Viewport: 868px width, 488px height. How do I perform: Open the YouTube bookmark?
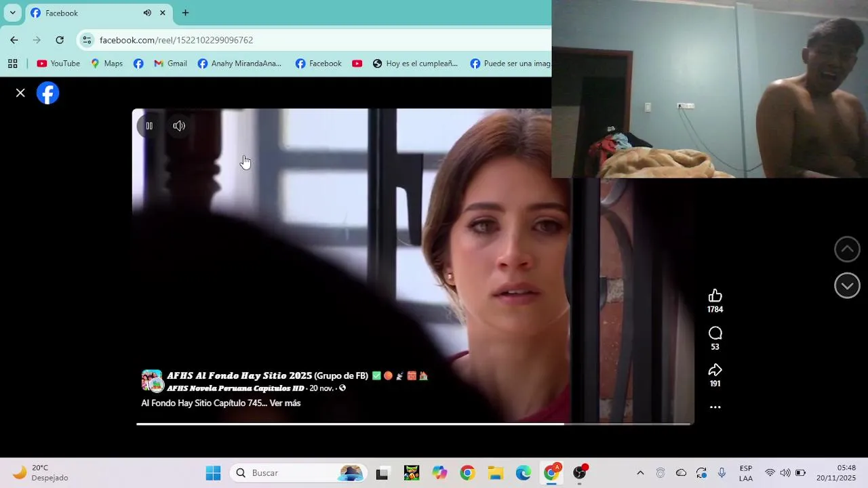tap(58, 64)
